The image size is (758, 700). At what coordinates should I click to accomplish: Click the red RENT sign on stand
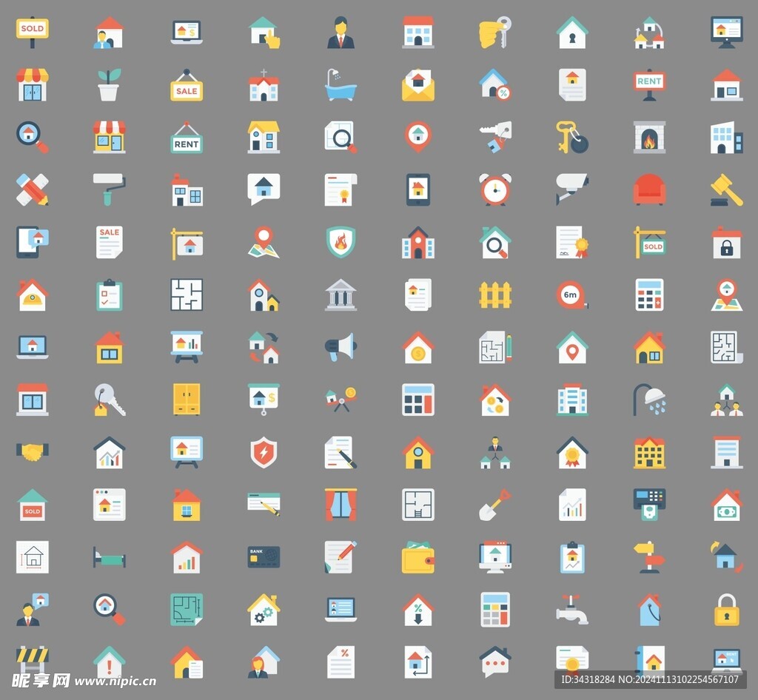point(649,84)
